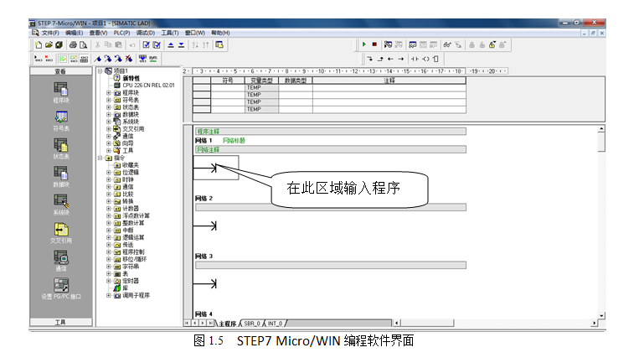Open the 文件(F) menu
The image size is (644, 363).
pyautogui.click(x=50, y=33)
